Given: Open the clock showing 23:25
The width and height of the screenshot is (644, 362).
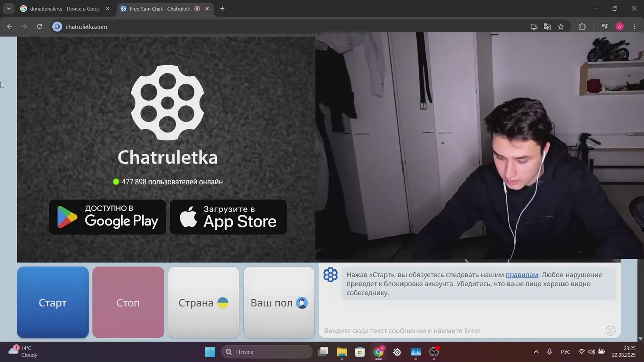Looking at the screenshot, I should 624,351.
